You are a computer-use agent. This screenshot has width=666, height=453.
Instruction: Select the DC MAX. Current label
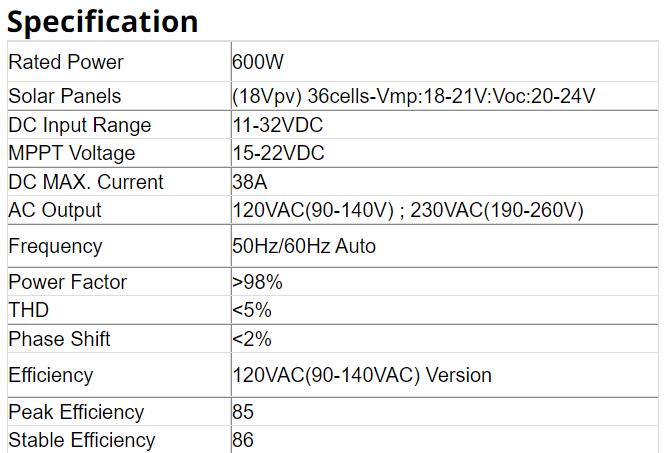[86, 182]
